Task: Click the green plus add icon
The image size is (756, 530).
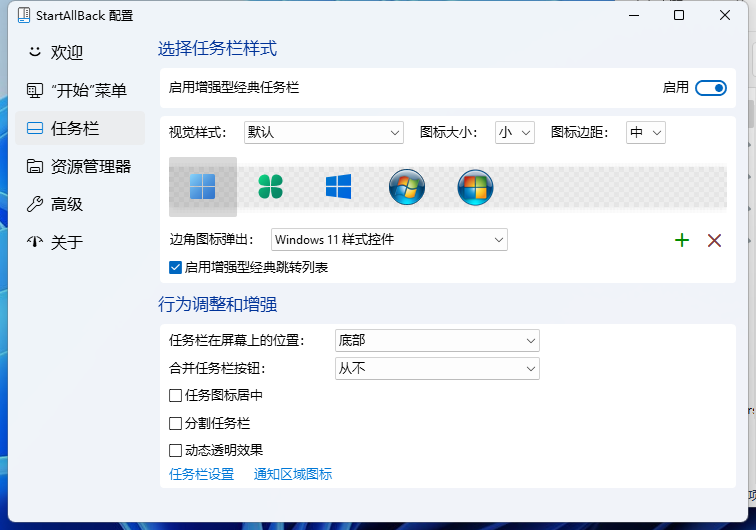Action: click(682, 240)
